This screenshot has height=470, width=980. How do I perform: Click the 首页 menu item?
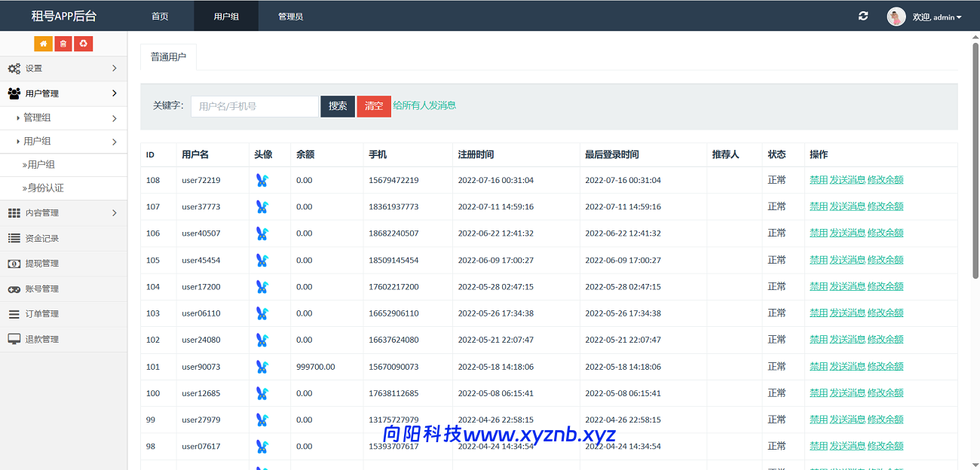coord(159,15)
